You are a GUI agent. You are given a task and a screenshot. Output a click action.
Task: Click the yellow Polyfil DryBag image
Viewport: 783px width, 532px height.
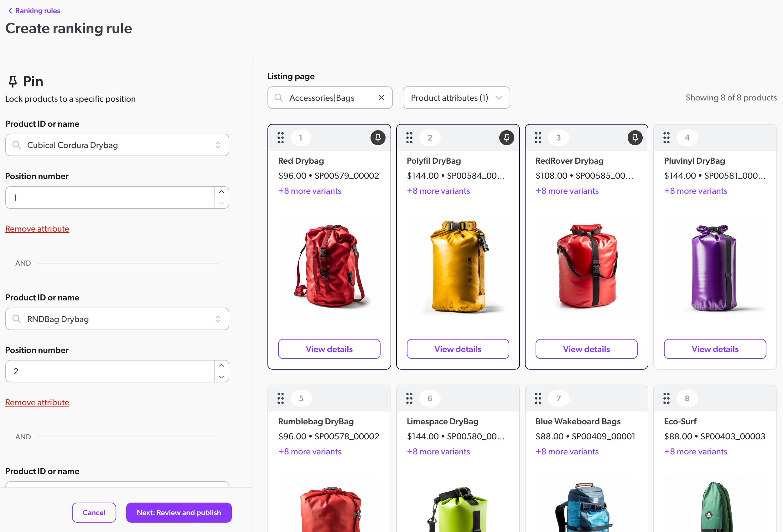(x=458, y=266)
